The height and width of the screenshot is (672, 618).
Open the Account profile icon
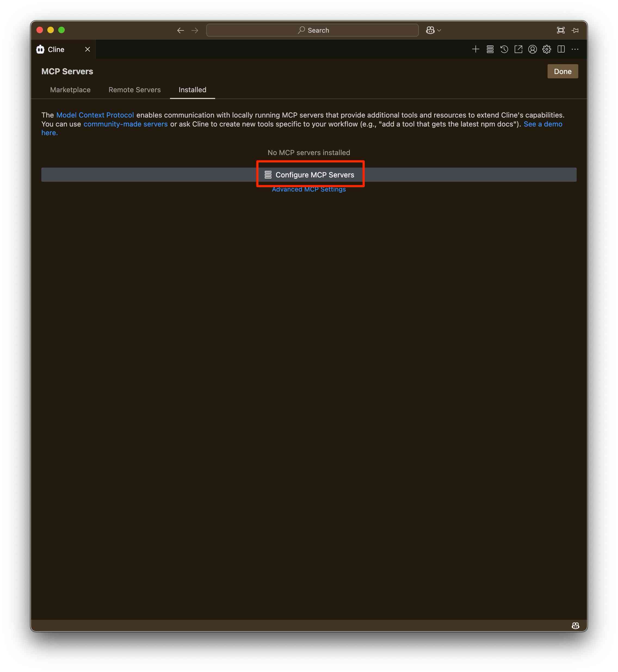tap(532, 50)
